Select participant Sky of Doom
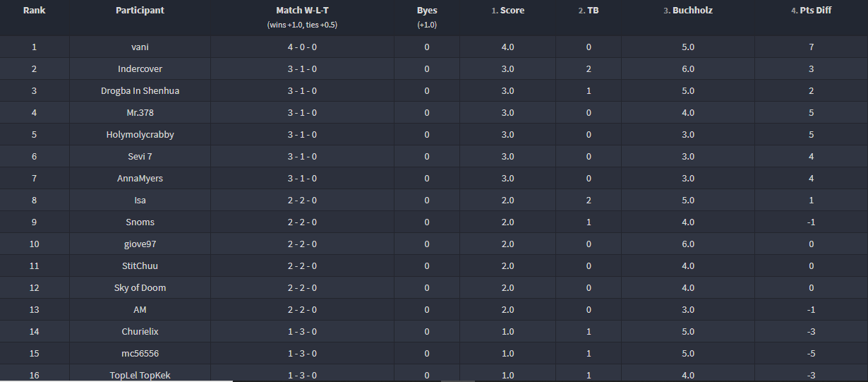Viewport: 868px width, 382px height. (x=140, y=288)
